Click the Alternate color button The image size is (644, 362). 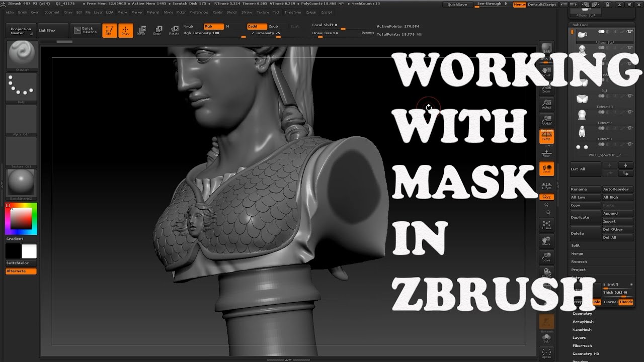[21, 271]
